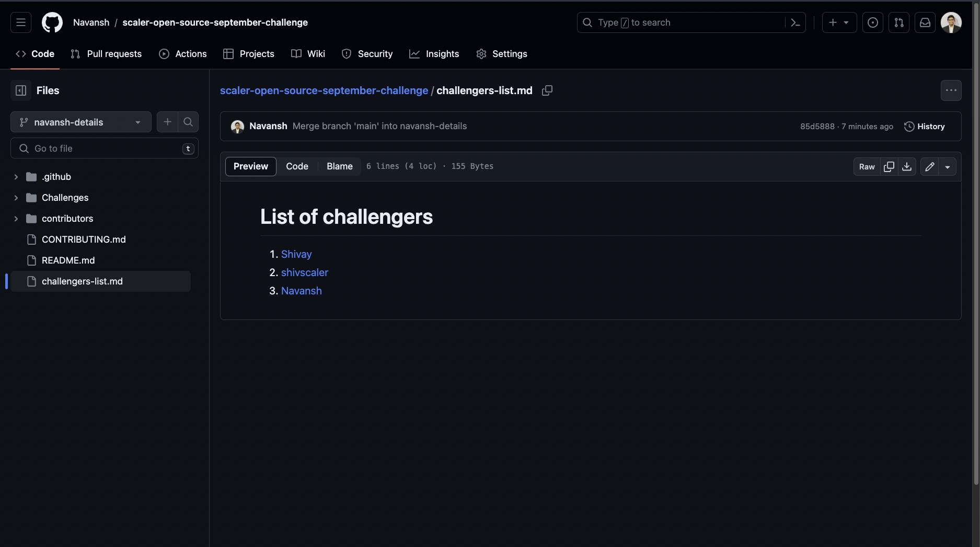Copy the file path icon
Screen dimensions: 980x547
click(547, 90)
